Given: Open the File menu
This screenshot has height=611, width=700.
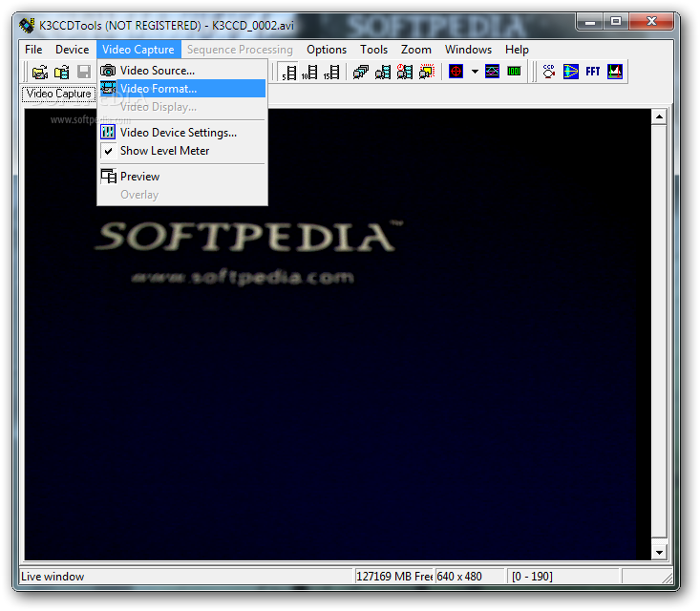Looking at the screenshot, I should pos(33,50).
